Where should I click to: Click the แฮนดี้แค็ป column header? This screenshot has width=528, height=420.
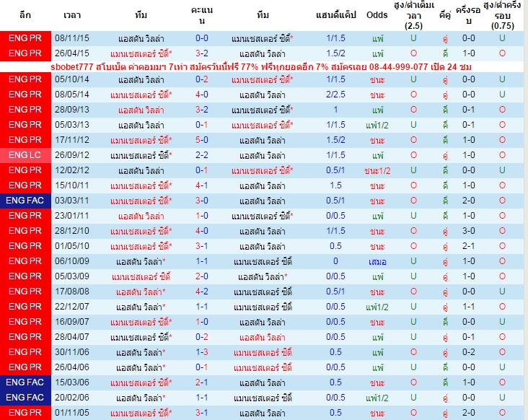[335, 15]
